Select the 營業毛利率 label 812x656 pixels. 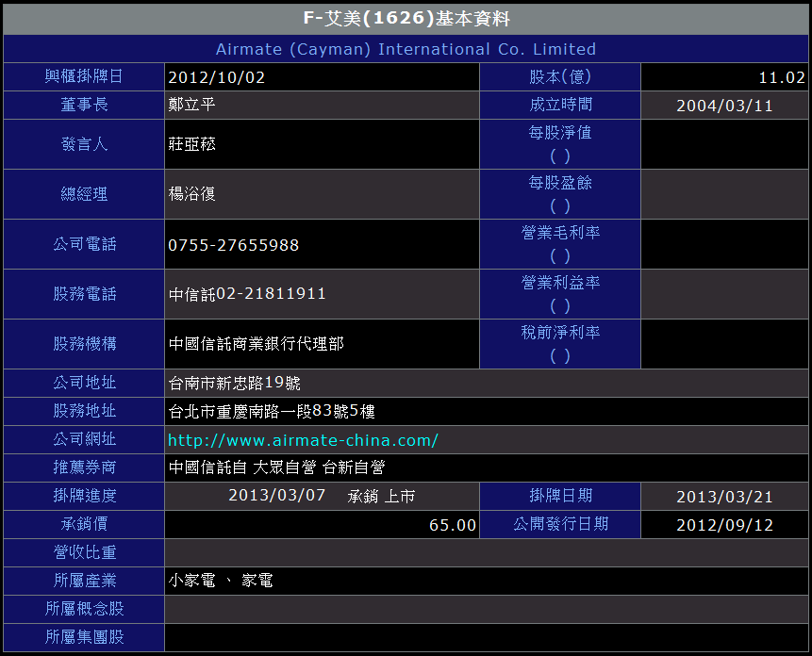pos(560,233)
